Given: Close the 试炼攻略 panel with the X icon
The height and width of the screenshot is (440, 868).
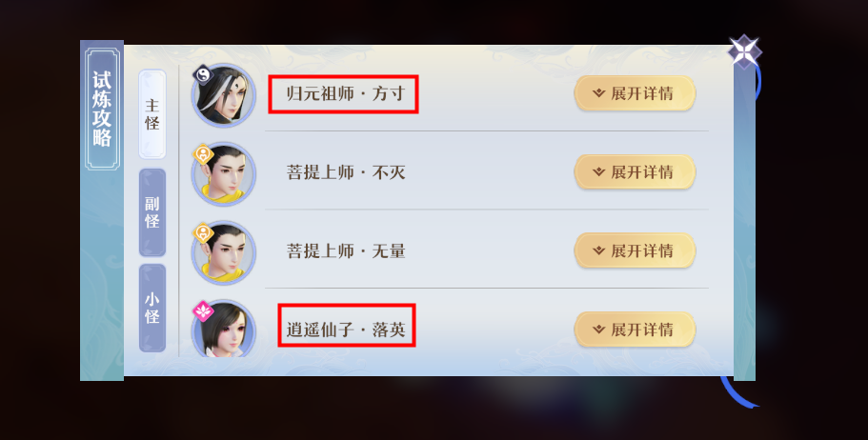Looking at the screenshot, I should tap(744, 51).
